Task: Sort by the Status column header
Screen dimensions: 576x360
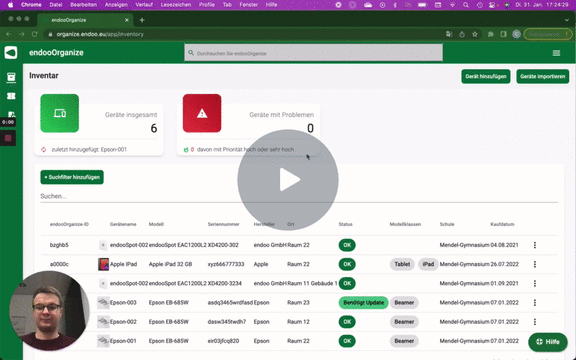Action: click(345, 224)
